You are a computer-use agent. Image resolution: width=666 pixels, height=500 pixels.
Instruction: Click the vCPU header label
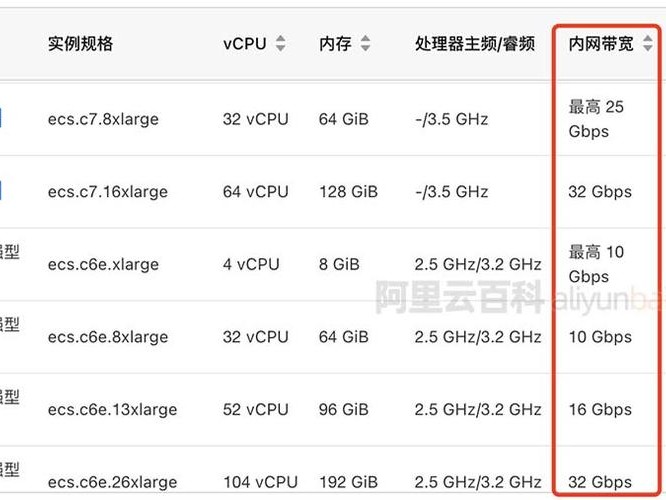[x=245, y=44]
